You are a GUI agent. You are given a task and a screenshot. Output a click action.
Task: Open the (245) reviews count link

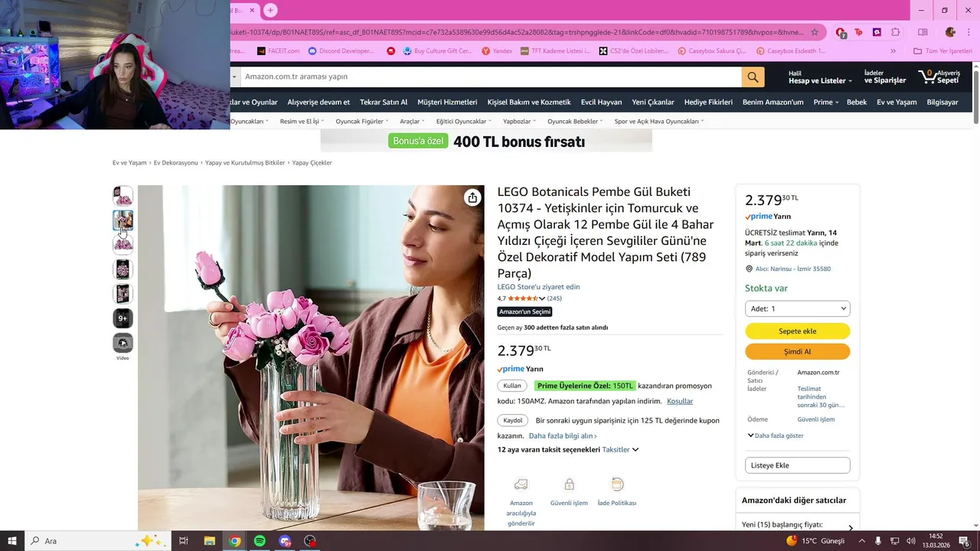click(554, 298)
